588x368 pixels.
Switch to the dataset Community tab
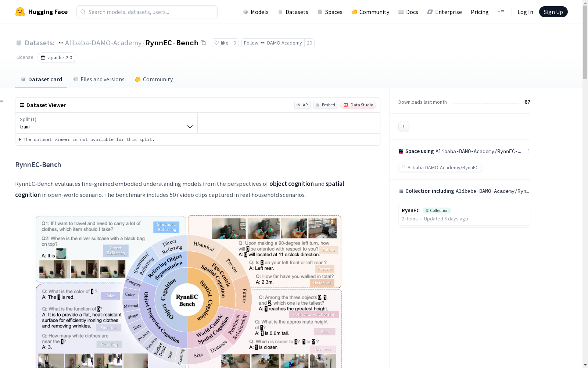(x=154, y=79)
